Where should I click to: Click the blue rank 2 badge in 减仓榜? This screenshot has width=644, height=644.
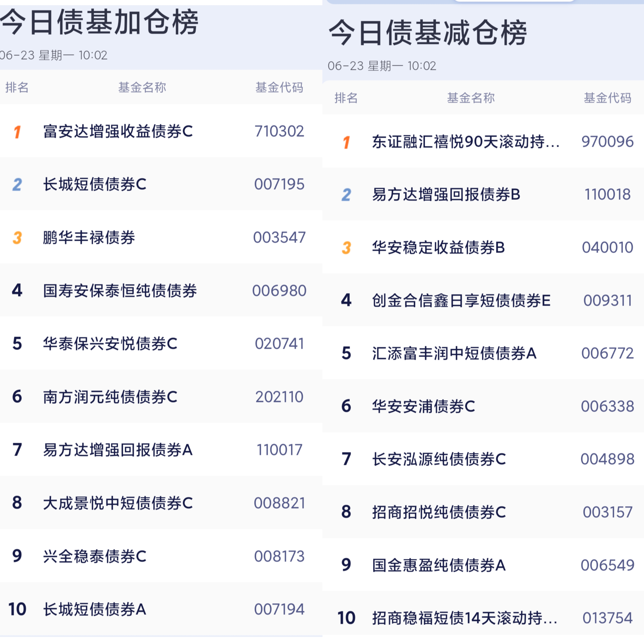(x=346, y=195)
